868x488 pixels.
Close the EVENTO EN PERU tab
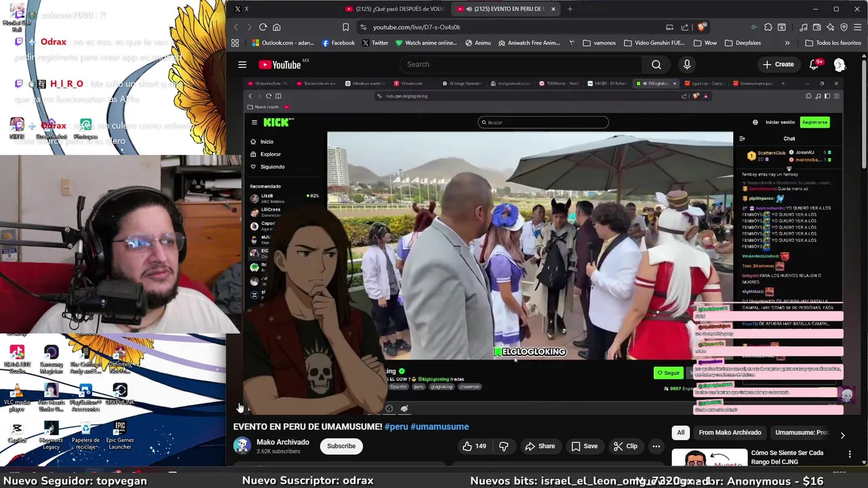[553, 9]
